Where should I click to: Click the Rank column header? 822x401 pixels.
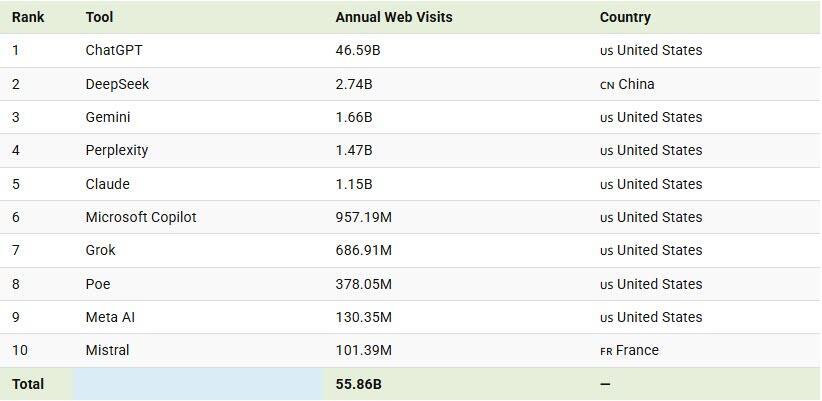[28, 17]
